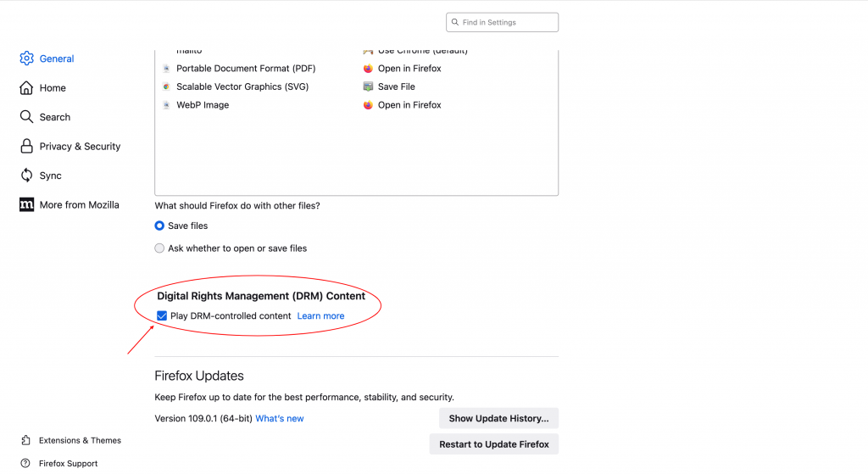Go to the Sync settings section
The height and width of the screenshot is (474, 868).
coord(50,176)
